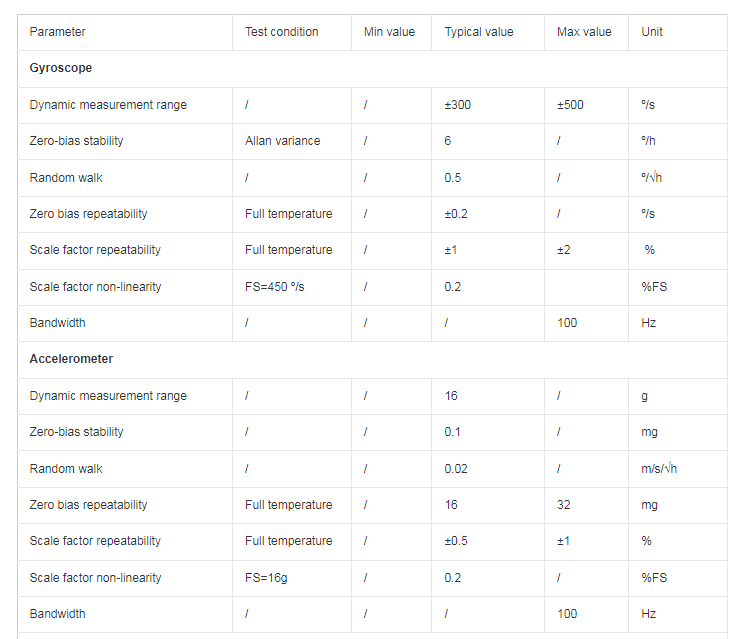Click the gyroscope Bandwidth parameter cell
This screenshot has width=751, height=639.
point(125,323)
